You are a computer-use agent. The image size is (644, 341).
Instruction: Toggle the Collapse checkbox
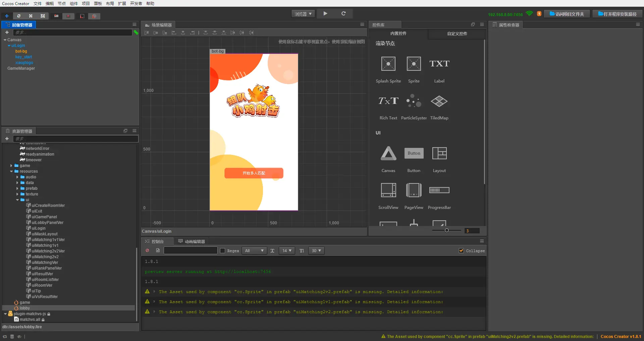point(461,251)
